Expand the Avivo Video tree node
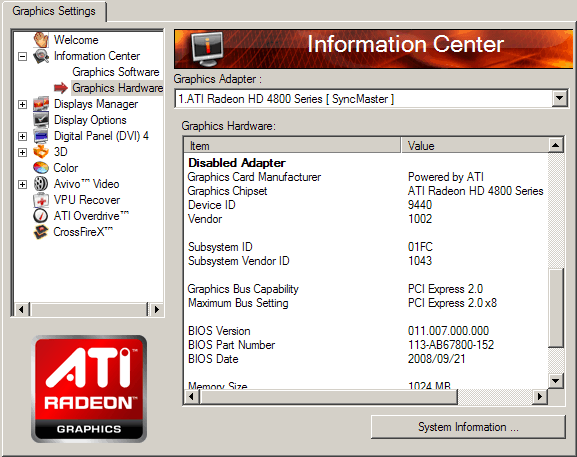577x457 pixels. tap(22, 184)
